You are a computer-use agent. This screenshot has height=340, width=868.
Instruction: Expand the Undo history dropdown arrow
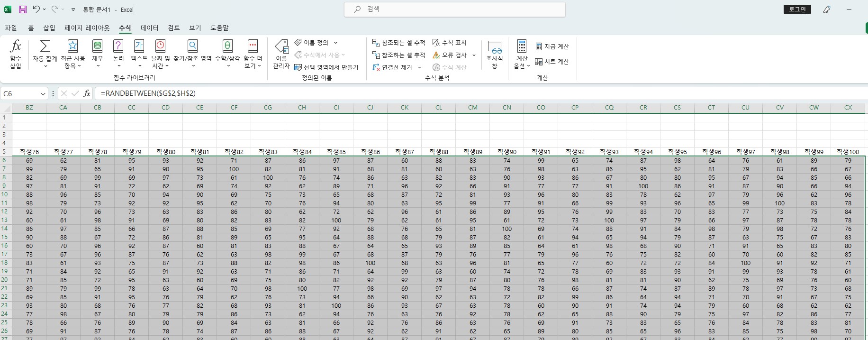click(44, 9)
